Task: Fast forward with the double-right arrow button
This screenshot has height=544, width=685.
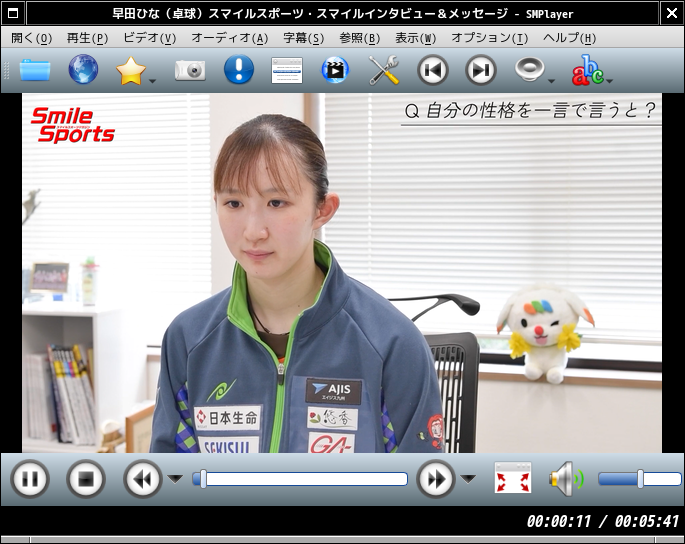Action: tap(436, 479)
